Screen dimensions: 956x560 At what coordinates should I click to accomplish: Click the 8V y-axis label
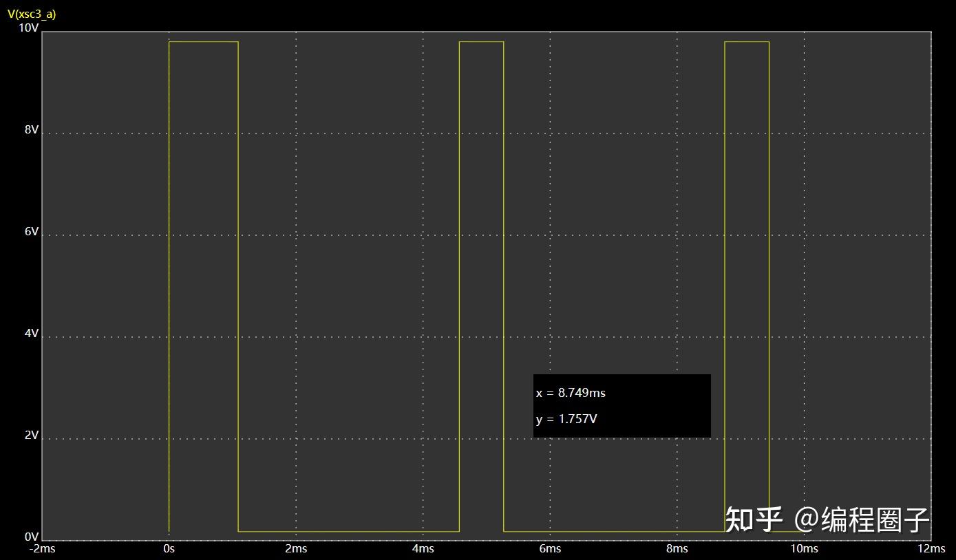click(31, 130)
